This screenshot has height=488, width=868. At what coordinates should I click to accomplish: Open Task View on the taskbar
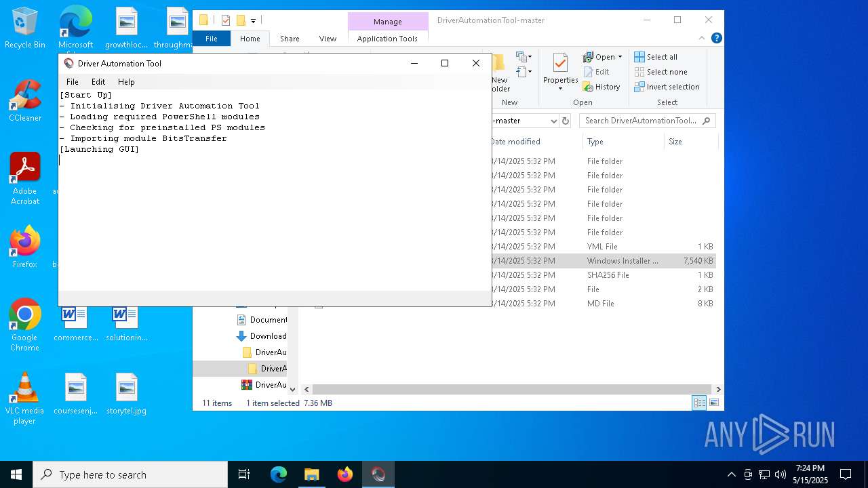point(244,474)
